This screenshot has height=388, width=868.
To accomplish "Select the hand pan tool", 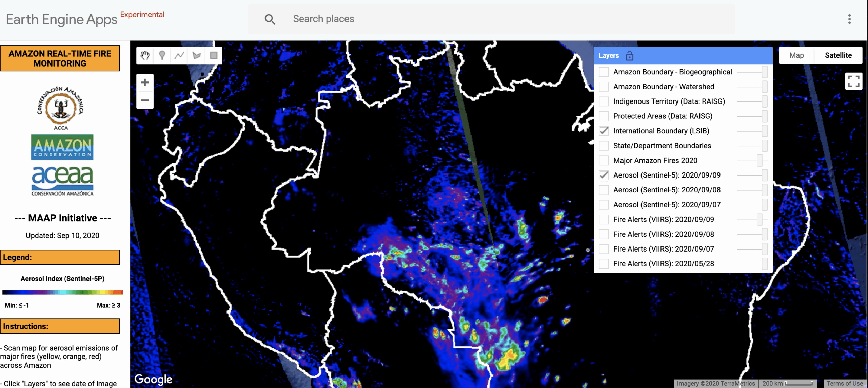I will [145, 55].
